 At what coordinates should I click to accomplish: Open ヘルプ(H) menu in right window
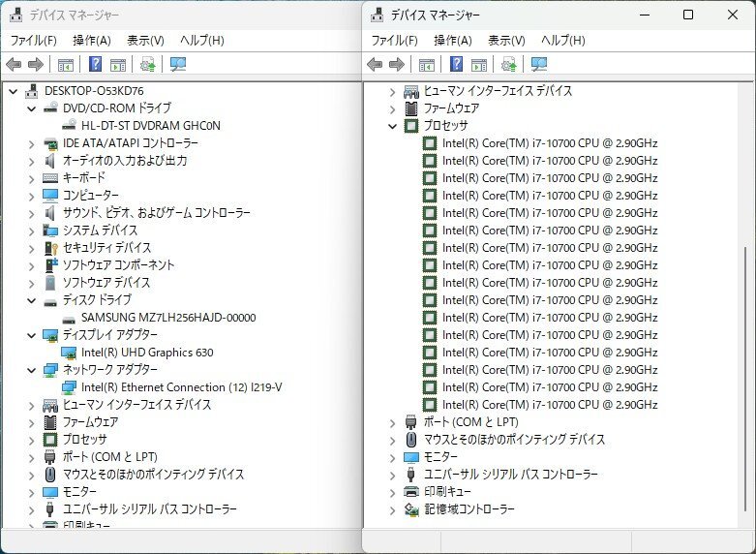562,41
